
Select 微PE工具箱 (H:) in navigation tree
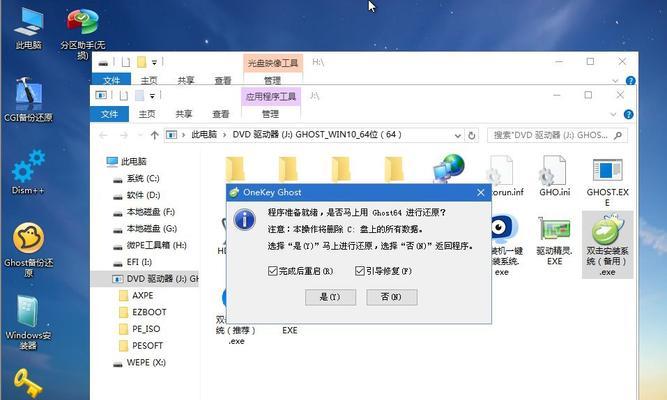coord(150,246)
